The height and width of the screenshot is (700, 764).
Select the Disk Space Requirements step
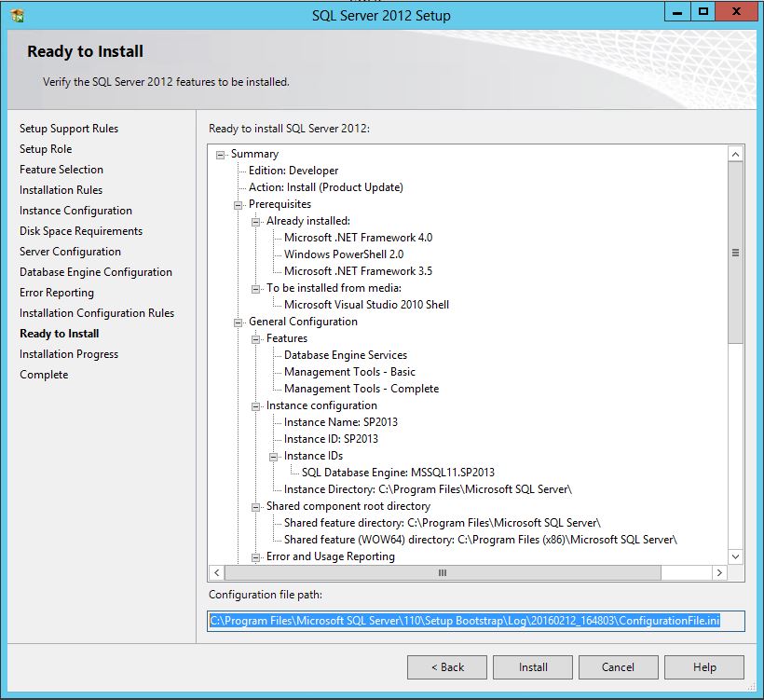click(x=81, y=231)
